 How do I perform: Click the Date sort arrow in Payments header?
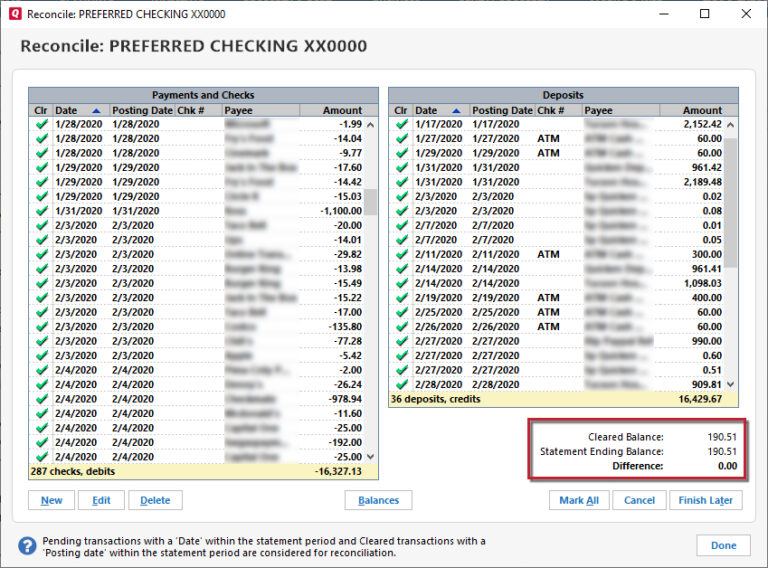96,110
